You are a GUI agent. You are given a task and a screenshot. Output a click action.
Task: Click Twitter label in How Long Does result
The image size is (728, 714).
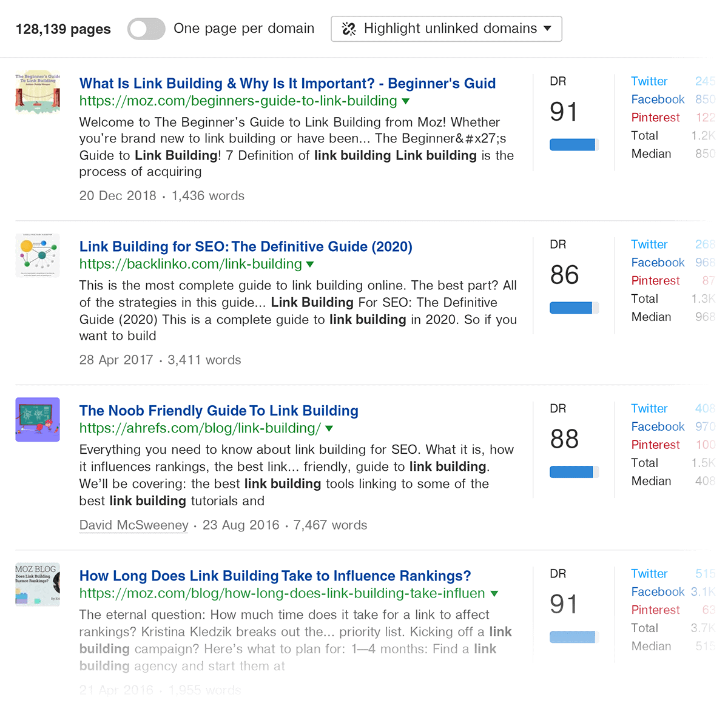click(649, 574)
